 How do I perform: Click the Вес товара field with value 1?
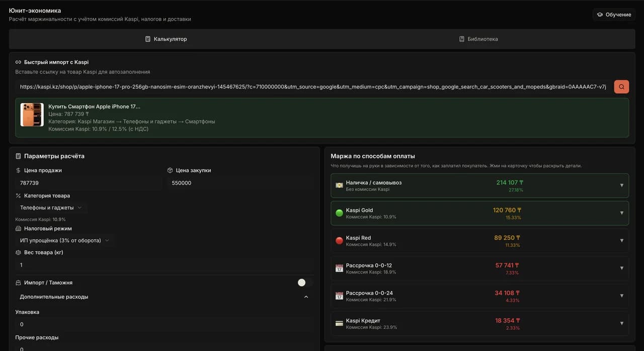click(165, 265)
